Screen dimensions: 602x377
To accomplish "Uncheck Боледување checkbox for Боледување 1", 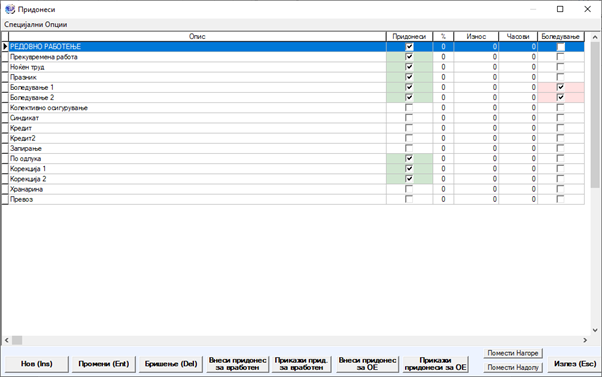I will [561, 88].
